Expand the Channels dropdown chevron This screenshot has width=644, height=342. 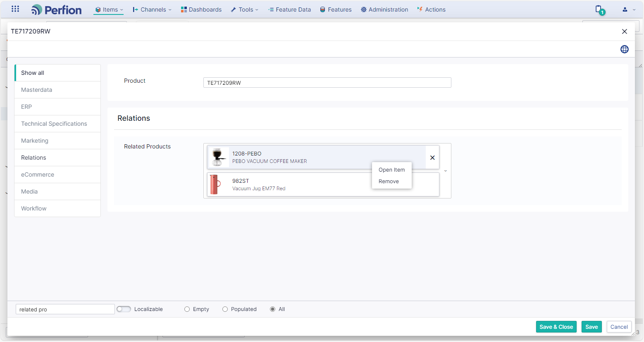170,10
